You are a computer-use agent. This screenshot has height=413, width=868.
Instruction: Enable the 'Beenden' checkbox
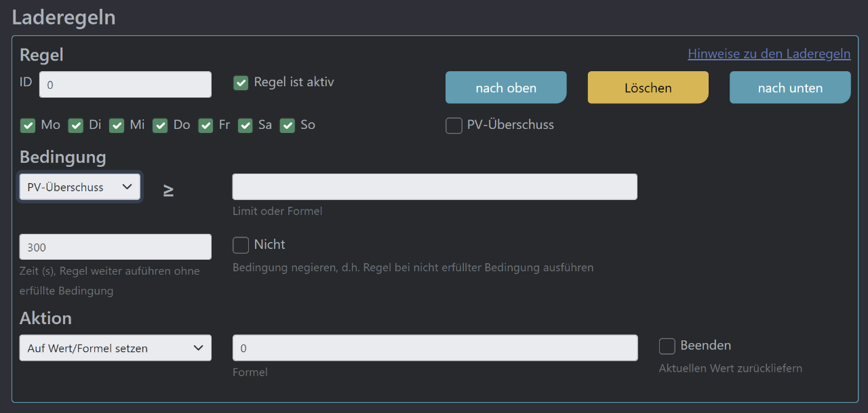[667, 346]
